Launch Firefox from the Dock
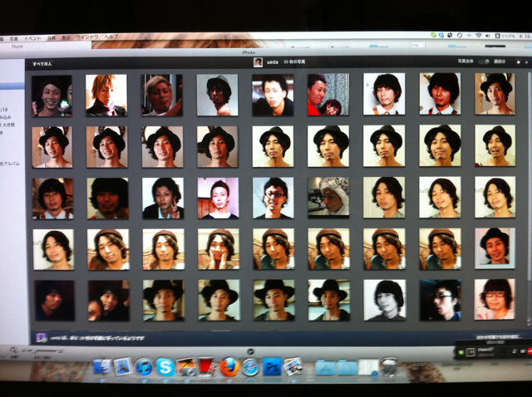 point(229,367)
